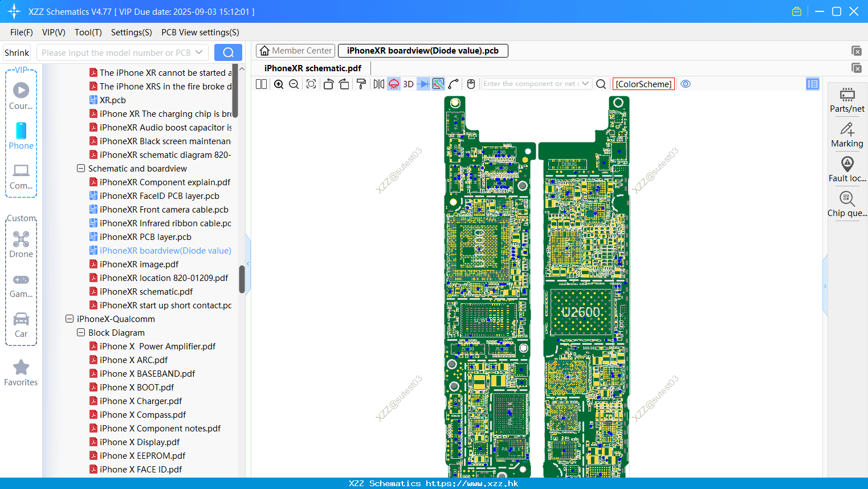Screen dimensions: 868x489
Task: Select U2600 chip on the board
Action: pos(581,312)
